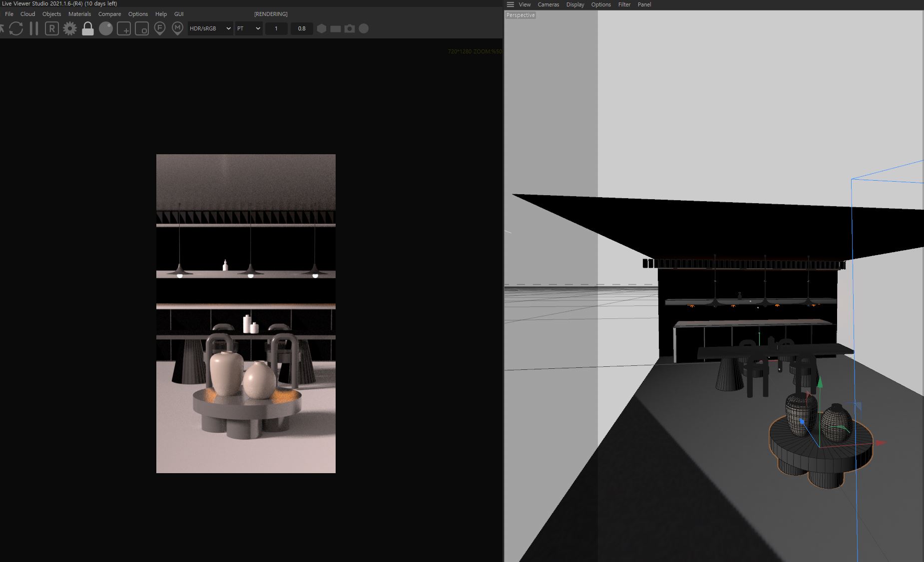Toggle the resolution lock padlock icon
The image size is (924, 562).
pos(88,28)
